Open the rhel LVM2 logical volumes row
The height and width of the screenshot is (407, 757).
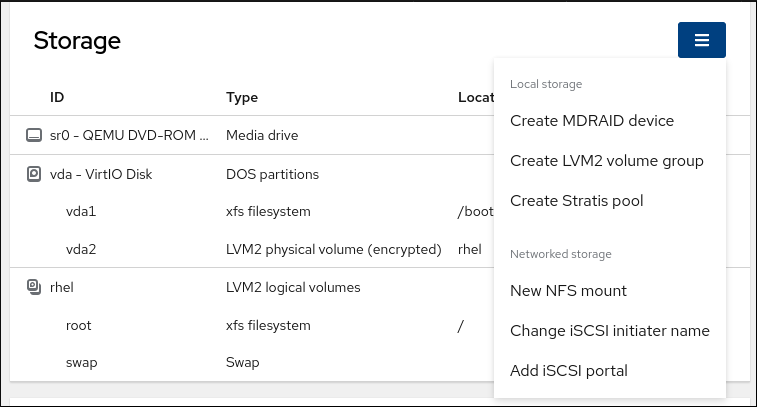(x=62, y=288)
